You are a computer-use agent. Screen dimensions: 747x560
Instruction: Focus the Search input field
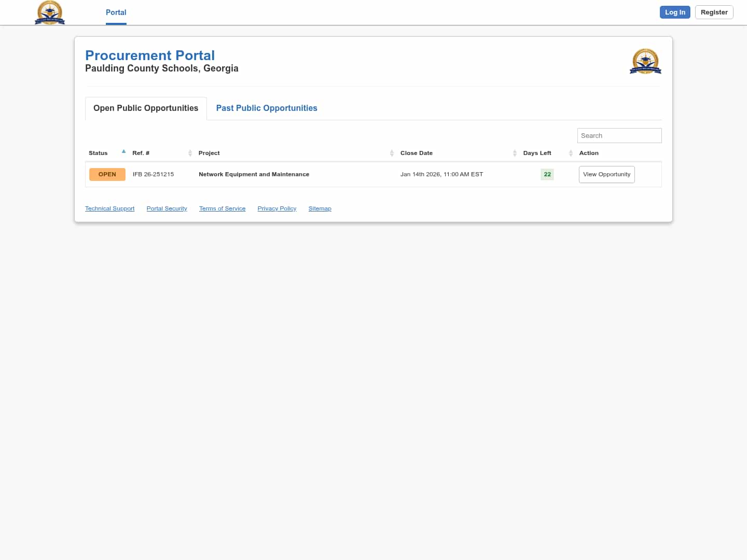pos(619,136)
